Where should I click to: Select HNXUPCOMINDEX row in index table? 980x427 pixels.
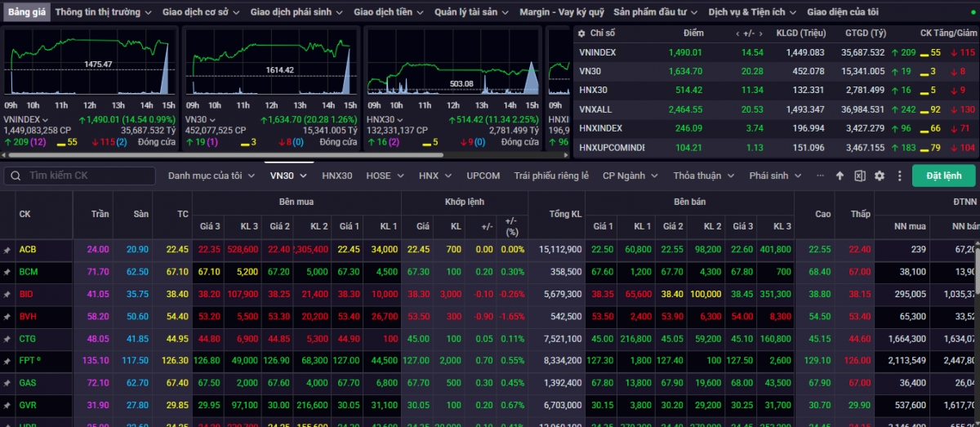point(776,148)
